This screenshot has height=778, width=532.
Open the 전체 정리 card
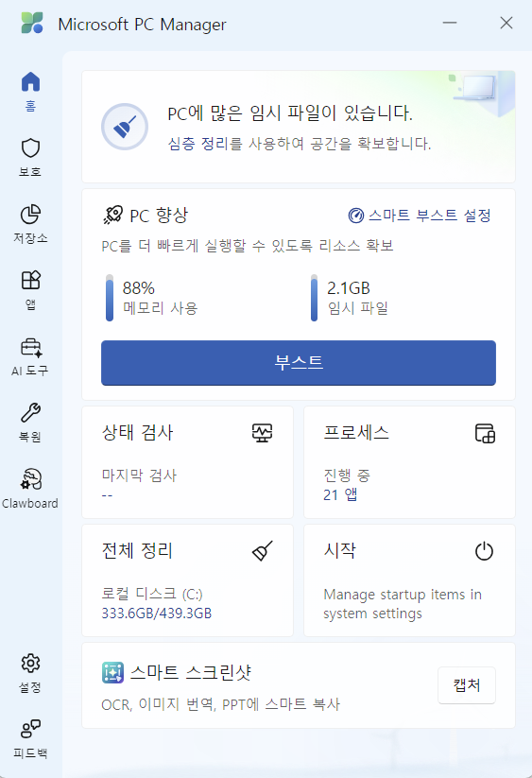click(x=187, y=580)
